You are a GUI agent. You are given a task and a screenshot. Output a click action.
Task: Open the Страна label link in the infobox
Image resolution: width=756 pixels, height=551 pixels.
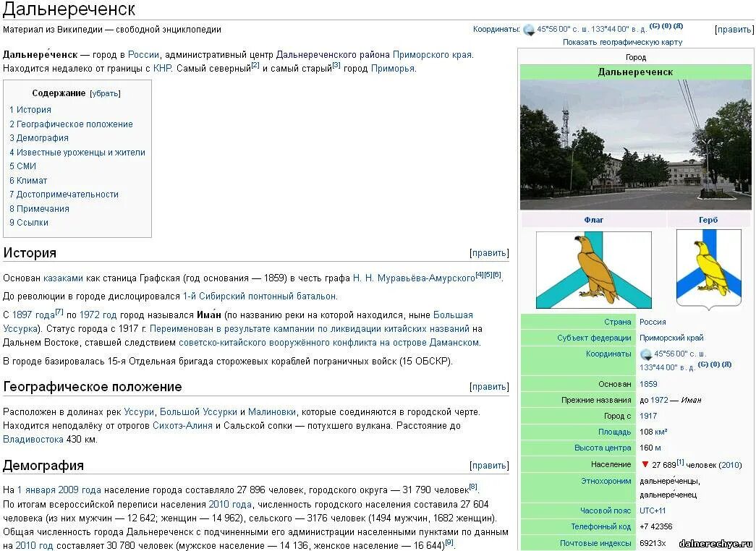(x=618, y=322)
